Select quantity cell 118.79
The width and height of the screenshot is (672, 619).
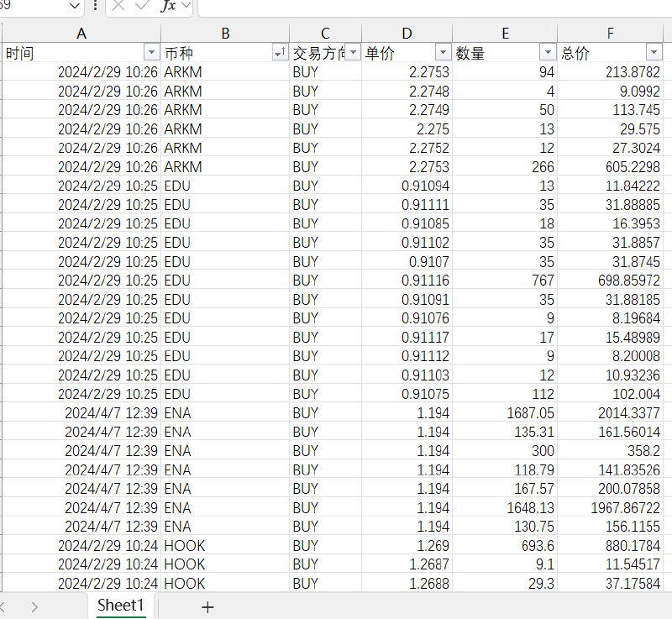(x=505, y=469)
